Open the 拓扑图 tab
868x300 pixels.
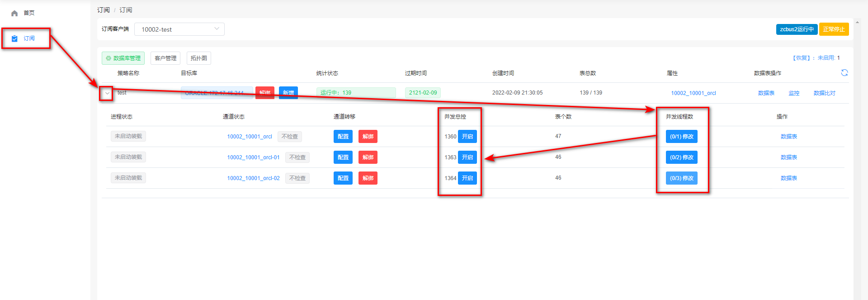pos(198,58)
